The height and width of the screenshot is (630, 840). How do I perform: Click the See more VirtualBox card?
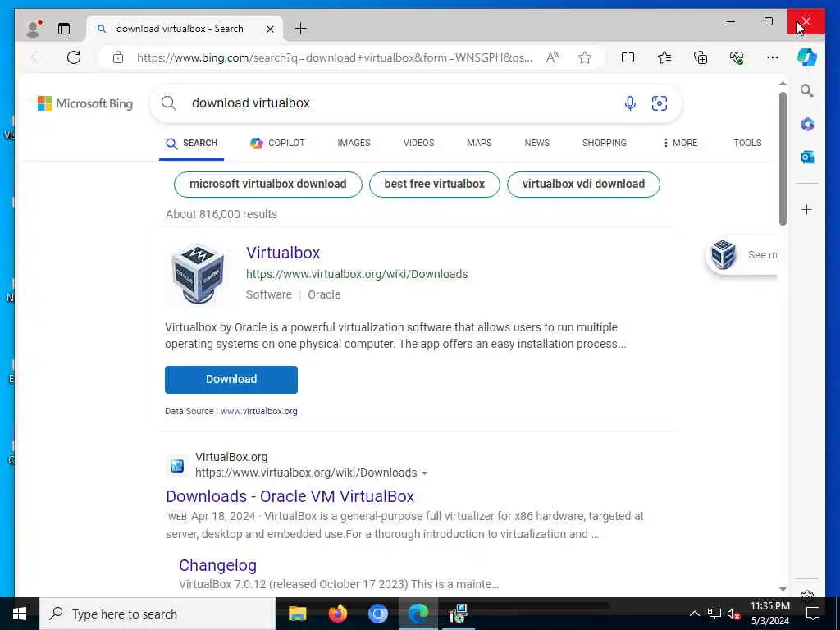pos(742,255)
